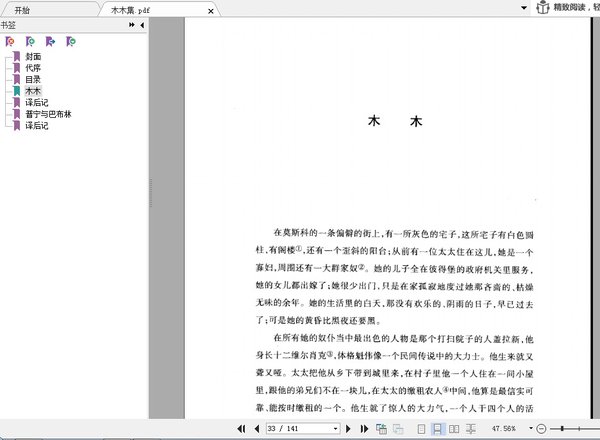Open the tab list dropdown arrow
This screenshot has width=600, height=440.
pos(524,8)
